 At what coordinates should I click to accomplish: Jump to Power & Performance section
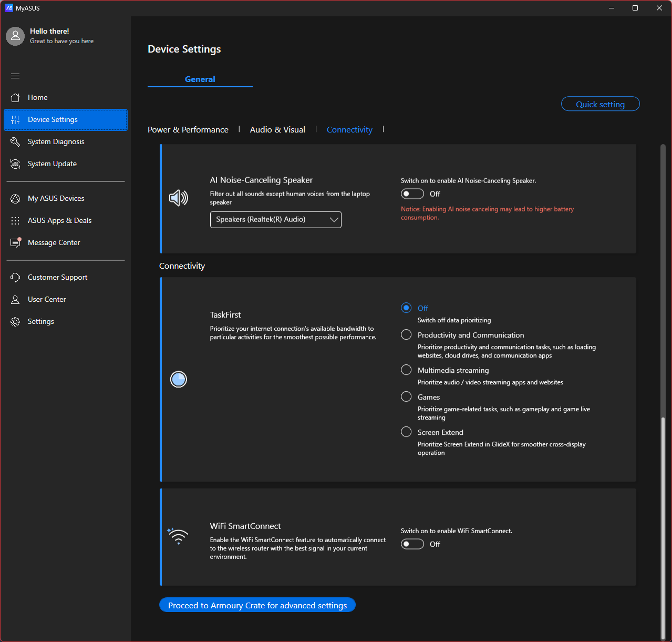(x=188, y=129)
